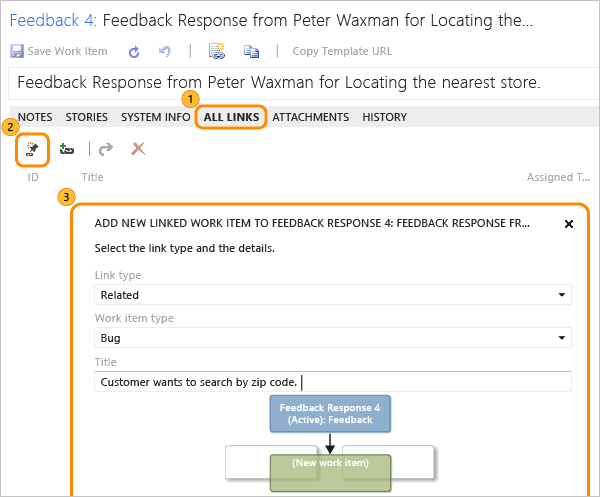Click the red delete link icon
Image resolution: width=600 pixels, height=497 pixels.
coord(138,148)
